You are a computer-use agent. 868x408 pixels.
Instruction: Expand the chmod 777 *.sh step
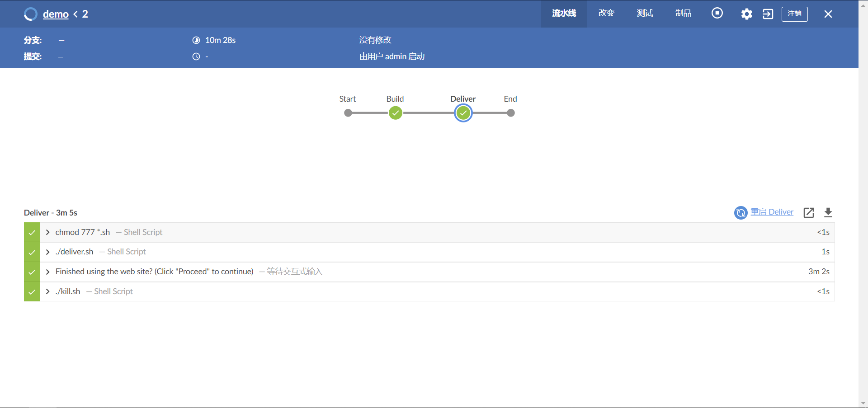pyautogui.click(x=47, y=232)
